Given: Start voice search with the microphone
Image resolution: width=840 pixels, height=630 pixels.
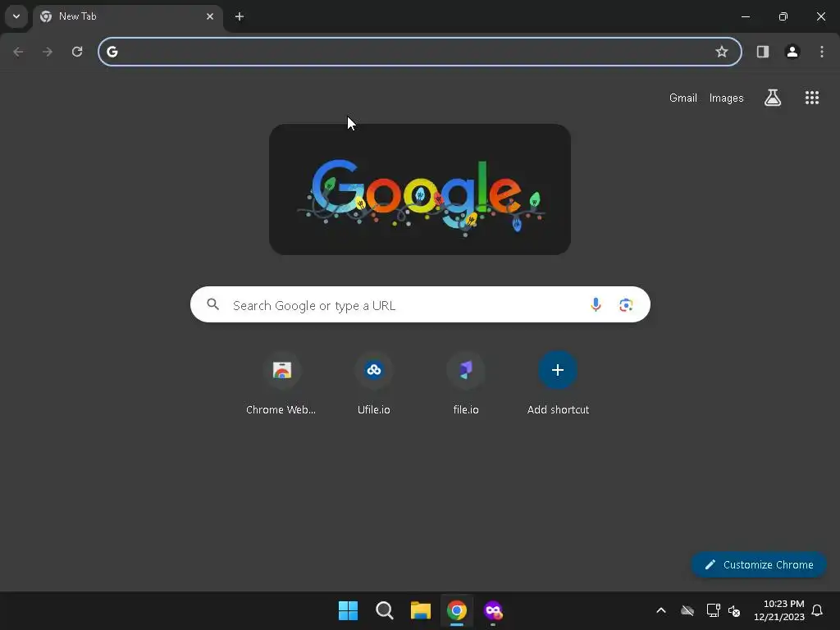Looking at the screenshot, I should tap(596, 305).
